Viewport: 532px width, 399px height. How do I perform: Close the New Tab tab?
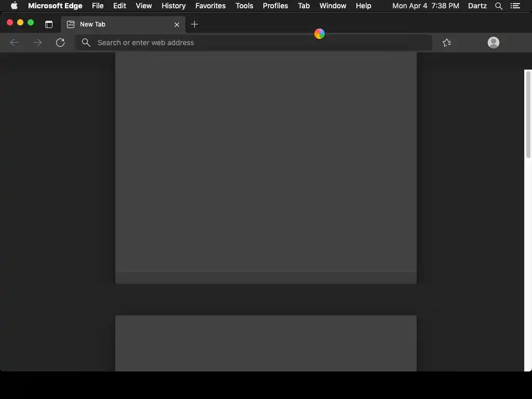point(177,24)
